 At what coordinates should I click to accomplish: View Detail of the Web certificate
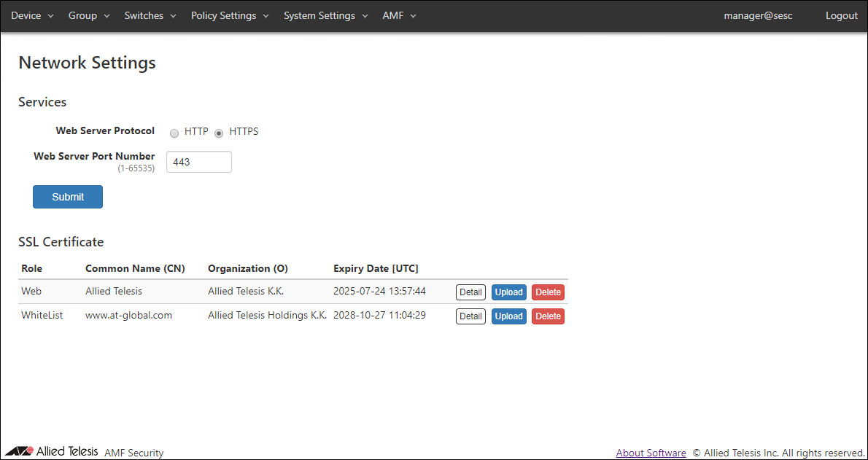(470, 292)
